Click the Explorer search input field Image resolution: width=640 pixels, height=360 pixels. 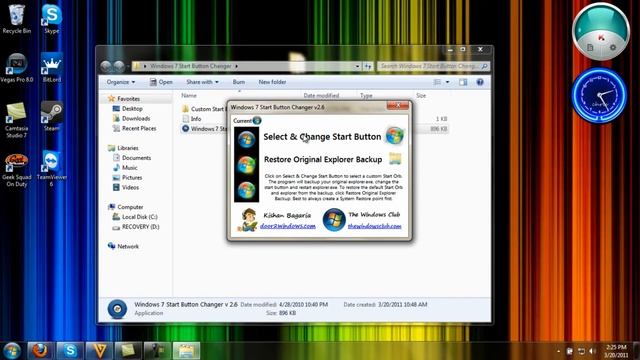point(433,66)
